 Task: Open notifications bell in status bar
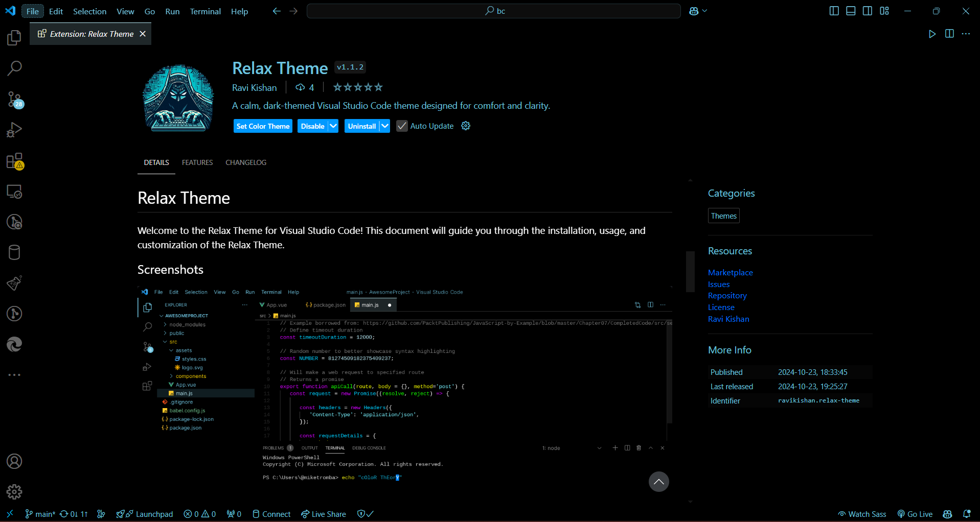tap(967, 514)
